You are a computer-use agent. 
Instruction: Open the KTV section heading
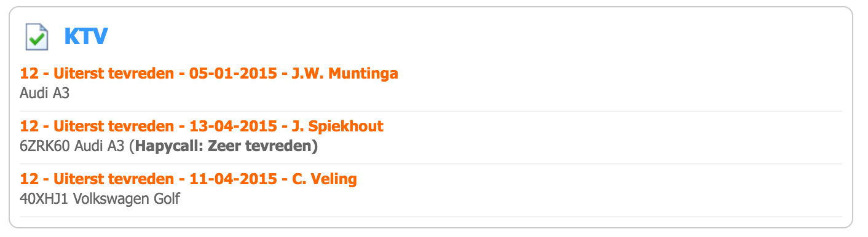coord(86,37)
